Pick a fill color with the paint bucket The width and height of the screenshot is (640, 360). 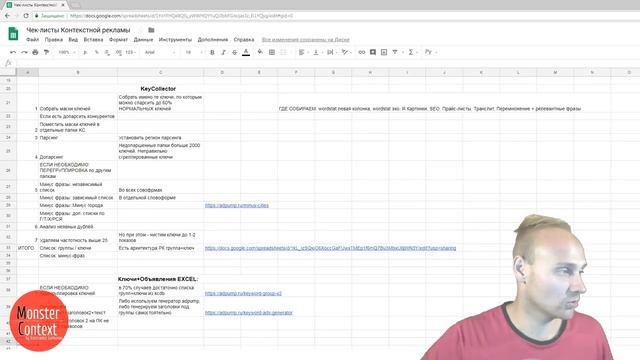pos(260,52)
